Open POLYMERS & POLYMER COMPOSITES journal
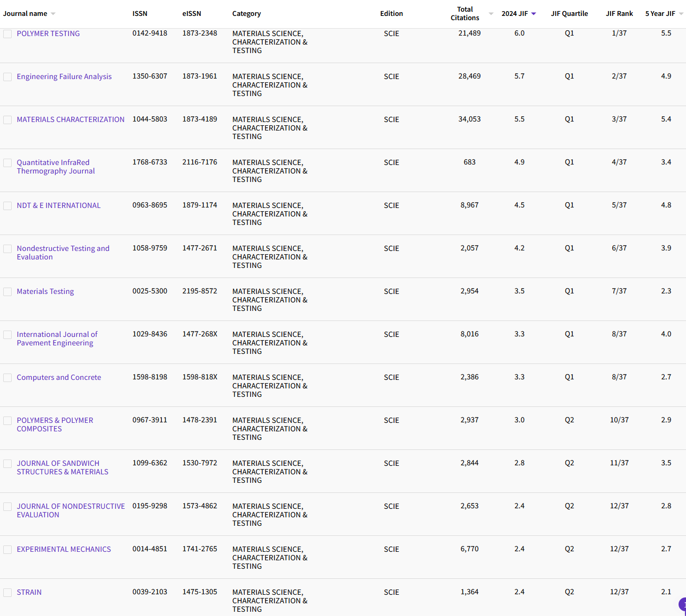 (55, 424)
